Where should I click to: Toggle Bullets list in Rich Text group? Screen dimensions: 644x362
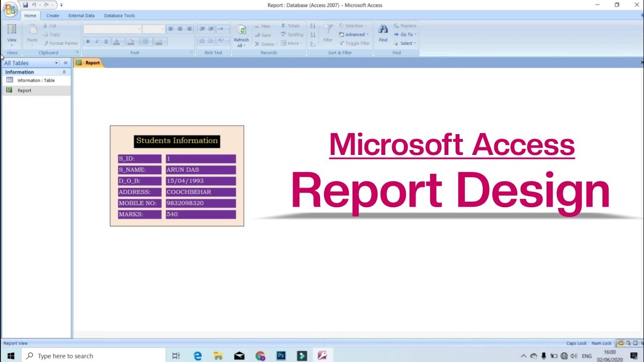211,41
